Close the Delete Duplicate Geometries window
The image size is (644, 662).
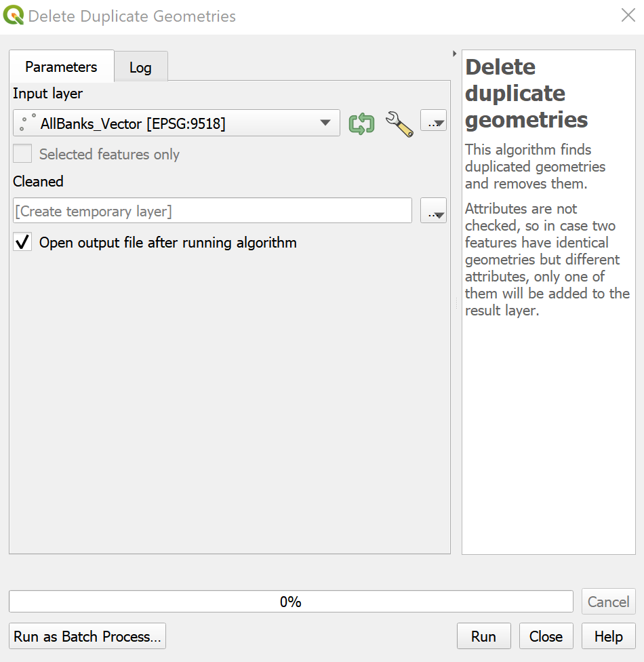(628, 16)
